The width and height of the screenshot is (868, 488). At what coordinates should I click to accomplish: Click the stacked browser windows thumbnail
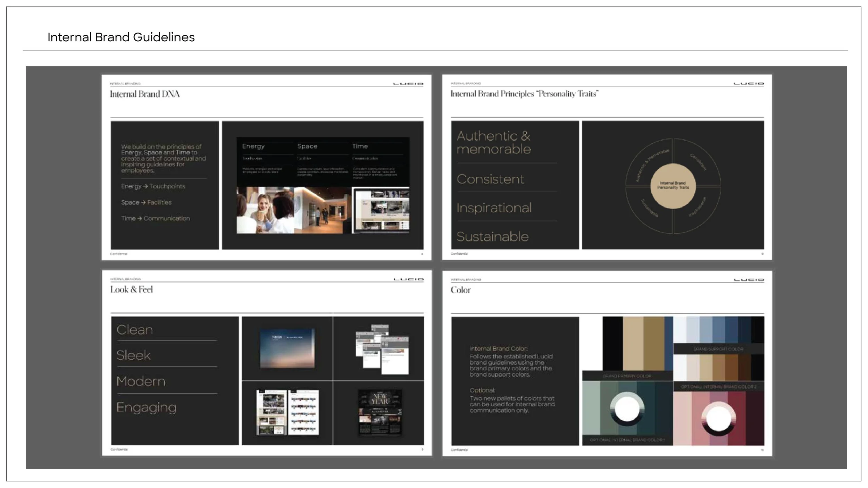[x=382, y=349]
